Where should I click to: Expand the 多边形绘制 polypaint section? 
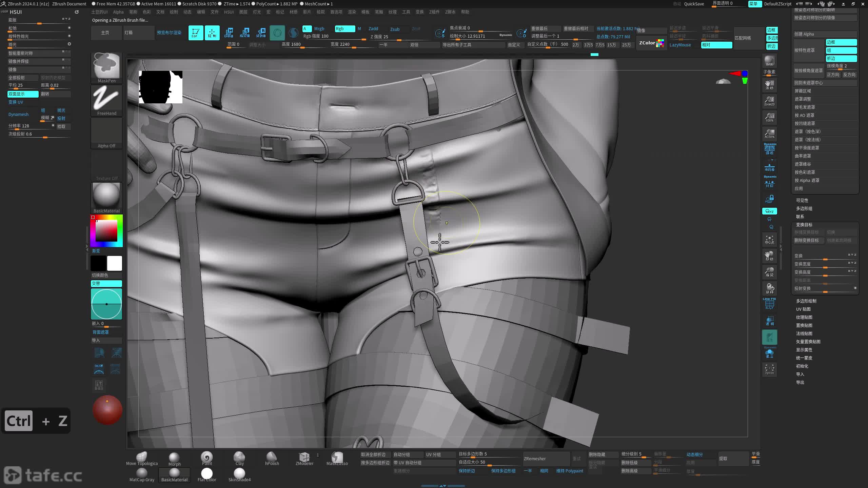(806, 301)
